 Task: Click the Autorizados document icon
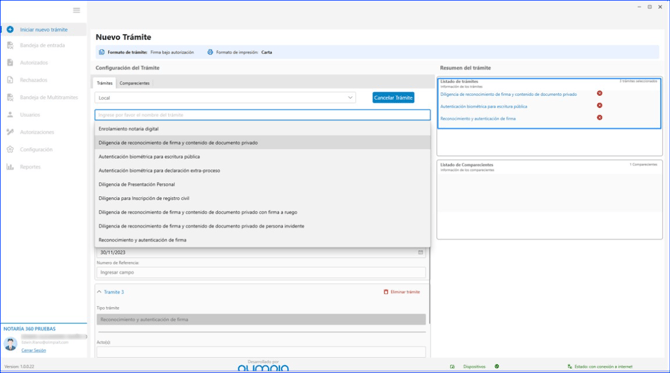click(x=10, y=62)
